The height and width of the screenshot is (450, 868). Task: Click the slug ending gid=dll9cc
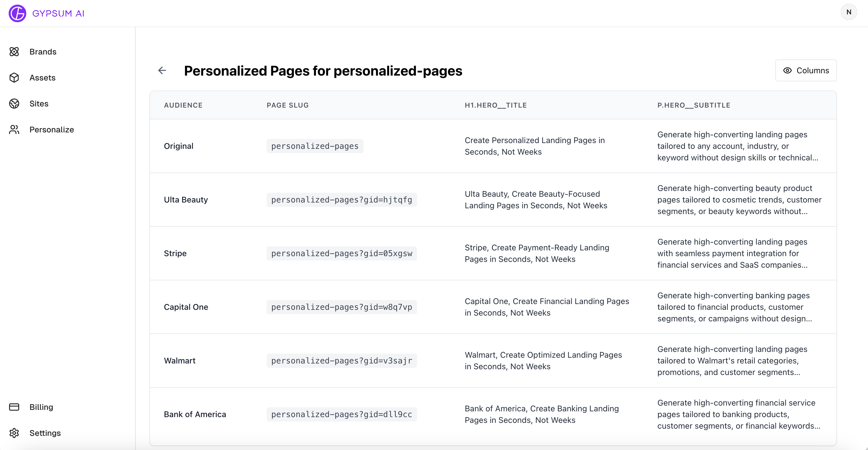point(342,414)
